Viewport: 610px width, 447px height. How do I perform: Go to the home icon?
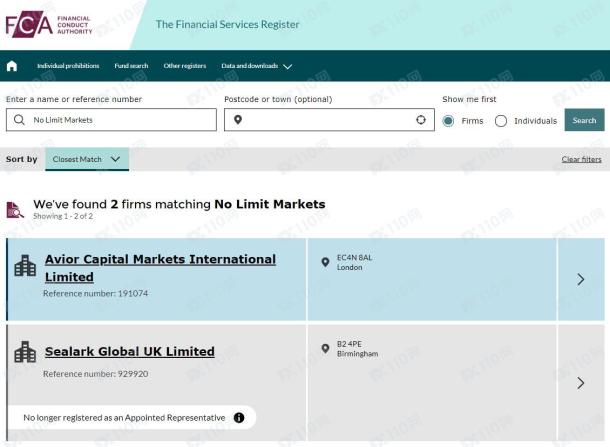pyautogui.click(x=13, y=66)
